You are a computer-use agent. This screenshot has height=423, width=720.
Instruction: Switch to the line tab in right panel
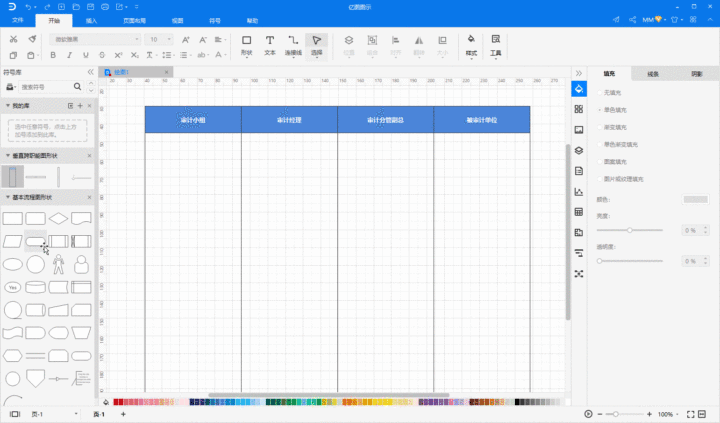coord(653,73)
